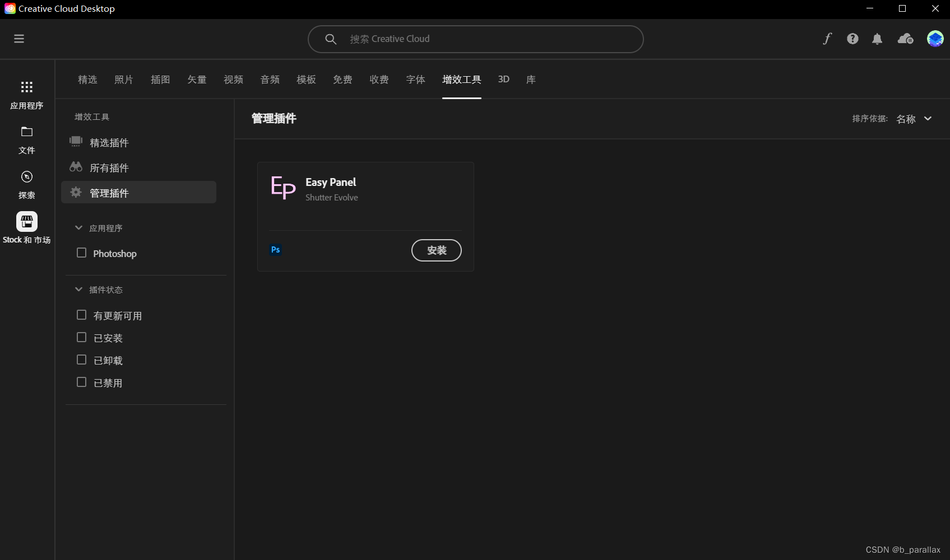This screenshot has height=560, width=950.
Task: Close the Creative Cloud window
Action: (x=935, y=8)
